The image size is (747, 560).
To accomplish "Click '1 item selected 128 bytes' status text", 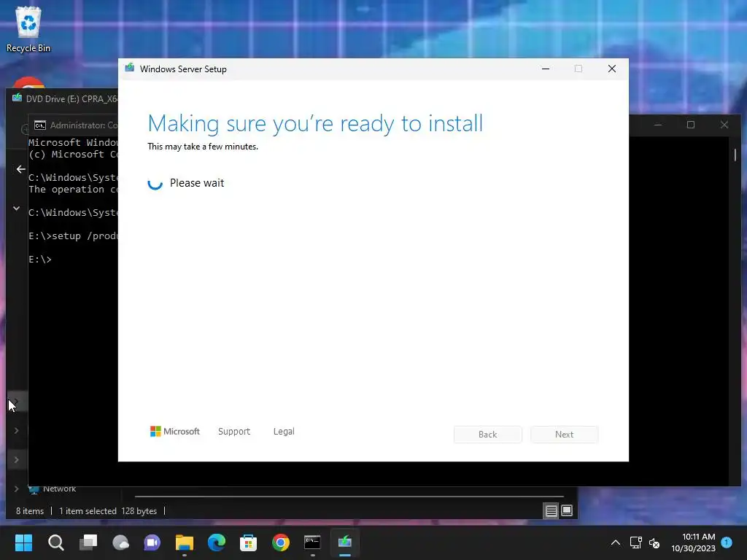I will point(108,511).
